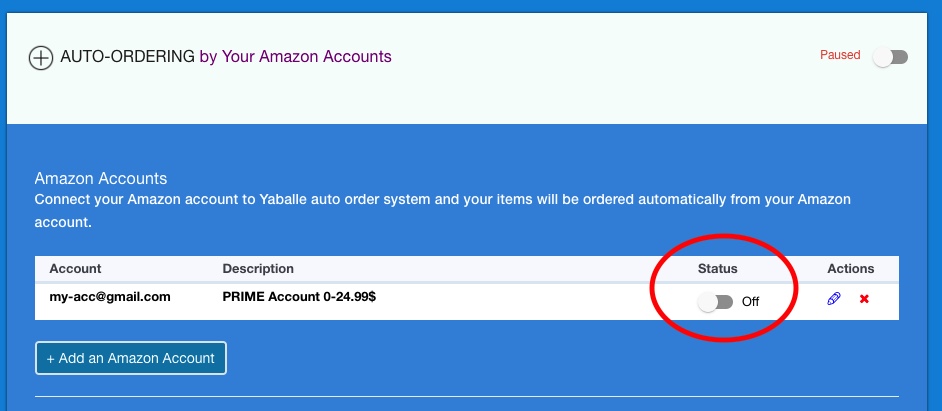Turn on the my-acc@gmail.com account status
Image resolution: width=942 pixels, height=411 pixels.
[x=715, y=302]
